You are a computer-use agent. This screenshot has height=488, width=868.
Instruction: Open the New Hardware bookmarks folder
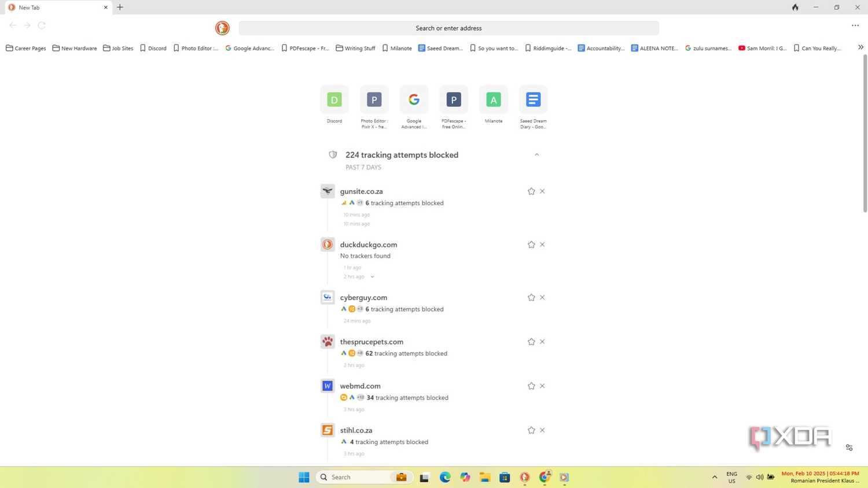[75, 48]
